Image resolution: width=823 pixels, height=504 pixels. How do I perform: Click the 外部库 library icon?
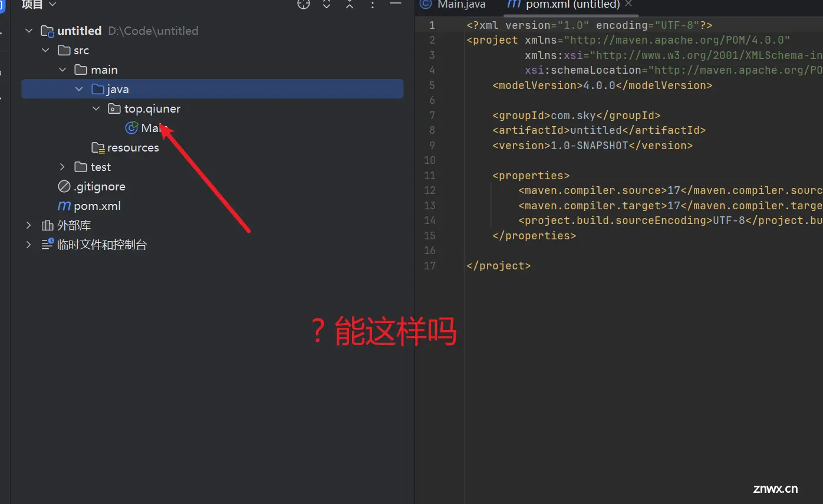tap(47, 225)
